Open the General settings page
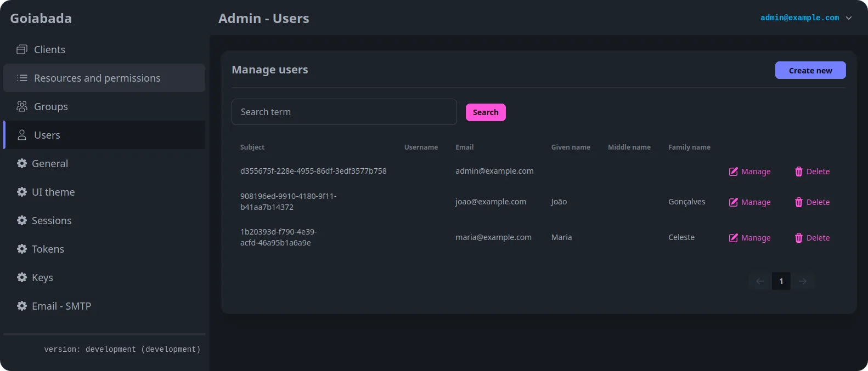This screenshot has width=868, height=371. (x=104, y=163)
